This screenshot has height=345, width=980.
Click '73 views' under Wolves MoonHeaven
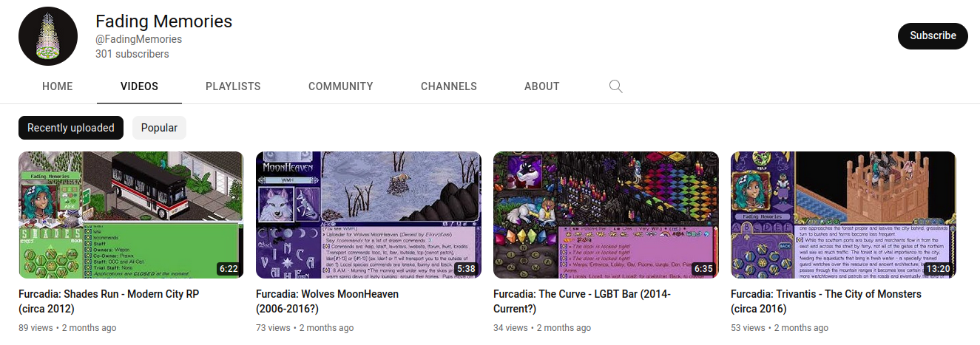(273, 328)
